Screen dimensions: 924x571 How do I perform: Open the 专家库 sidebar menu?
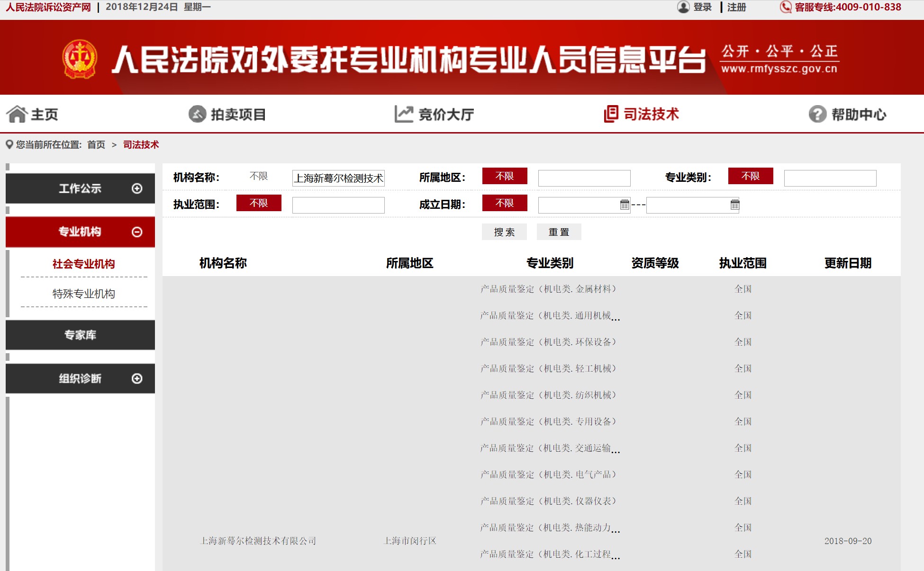pyautogui.click(x=80, y=335)
